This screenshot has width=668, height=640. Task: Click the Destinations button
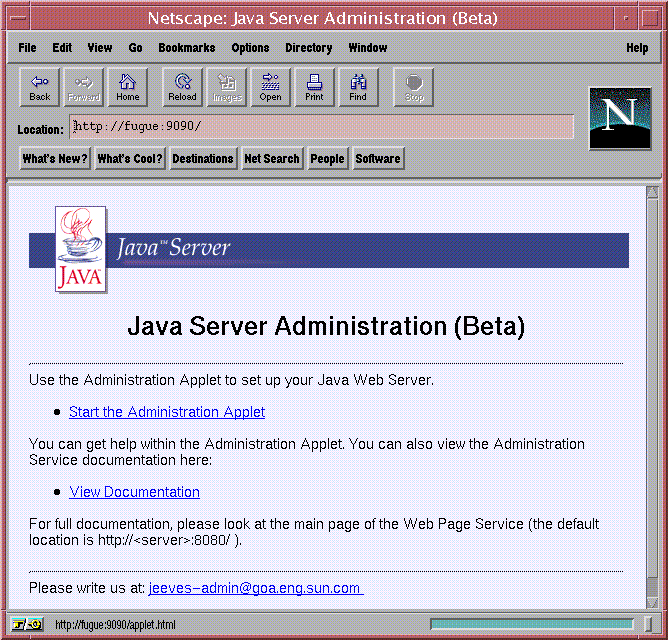[x=203, y=159]
